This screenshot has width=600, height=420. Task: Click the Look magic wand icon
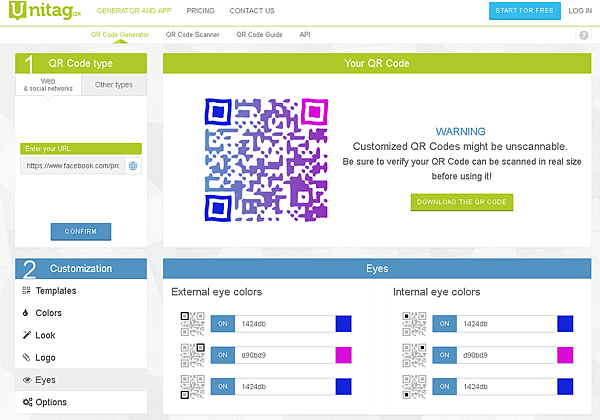[26, 335]
